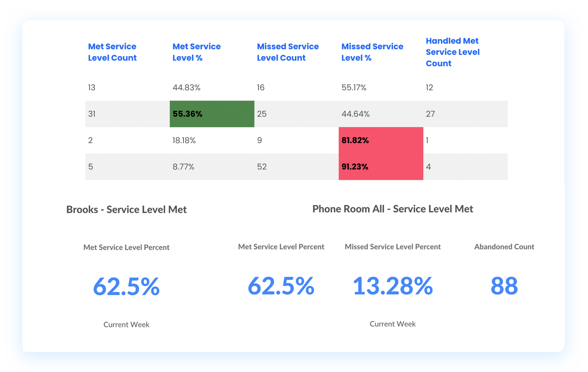
Task: Click the Missed Service Level Percent label
Action: tap(393, 247)
